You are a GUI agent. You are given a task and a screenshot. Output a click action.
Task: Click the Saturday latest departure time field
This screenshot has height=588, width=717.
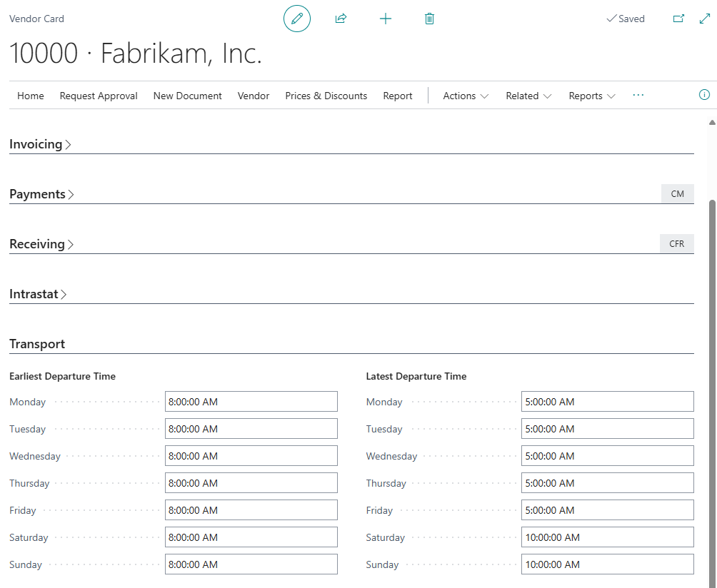(x=607, y=537)
